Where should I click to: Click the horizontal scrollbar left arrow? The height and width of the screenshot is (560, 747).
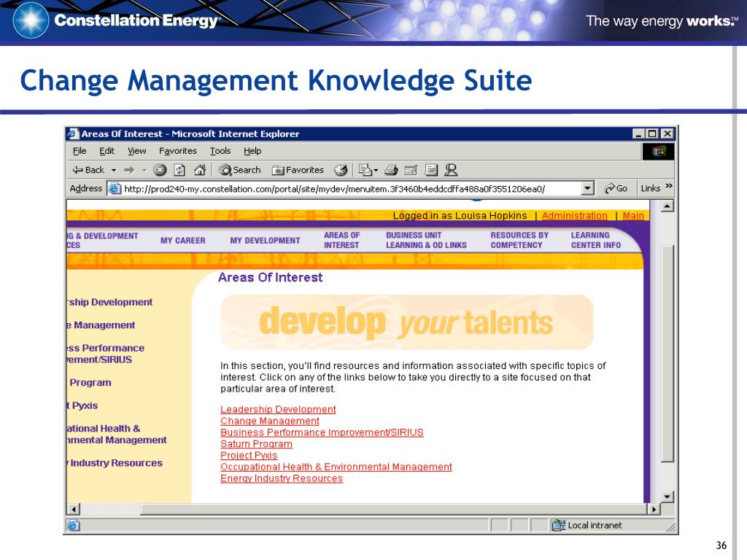click(x=74, y=509)
